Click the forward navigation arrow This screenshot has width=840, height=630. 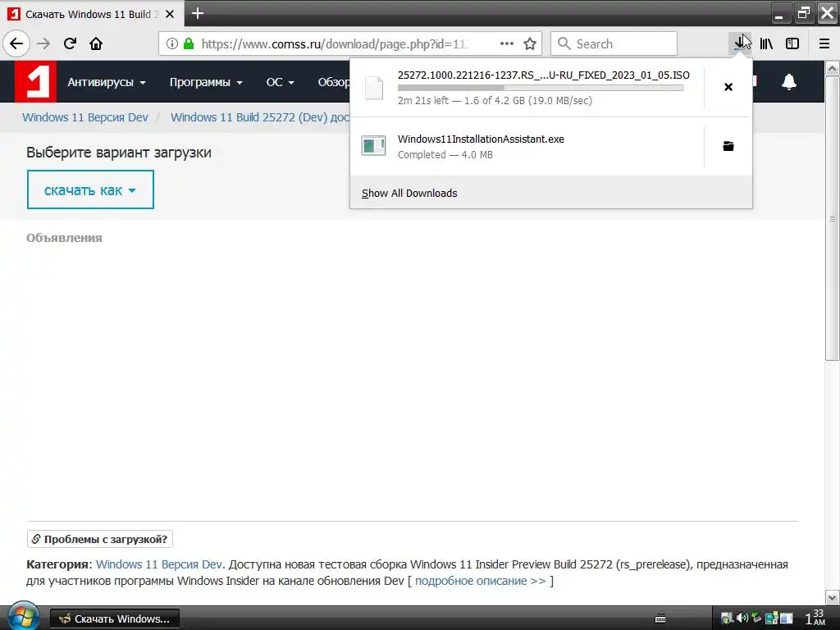pos(43,44)
